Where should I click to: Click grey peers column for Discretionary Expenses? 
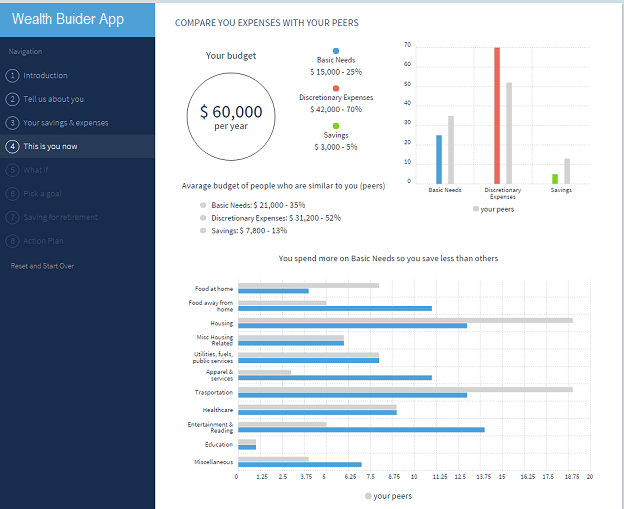[509, 133]
